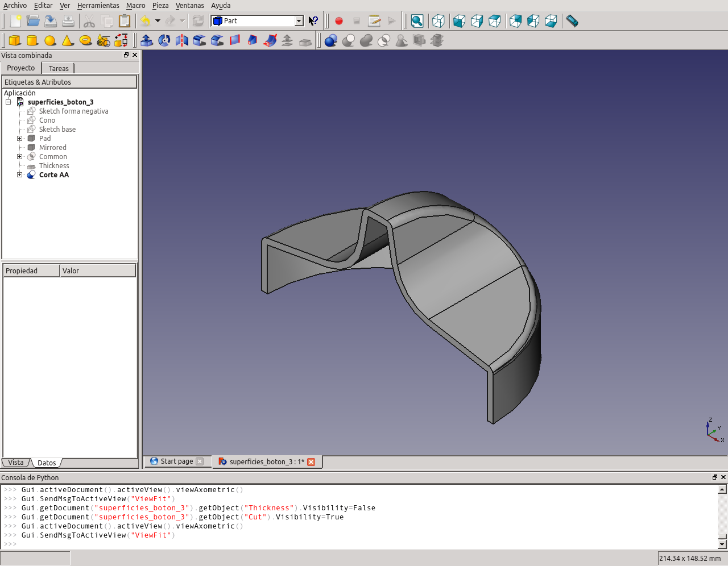Select the Mirror tool icon
This screenshot has width=728, height=566.
182,40
